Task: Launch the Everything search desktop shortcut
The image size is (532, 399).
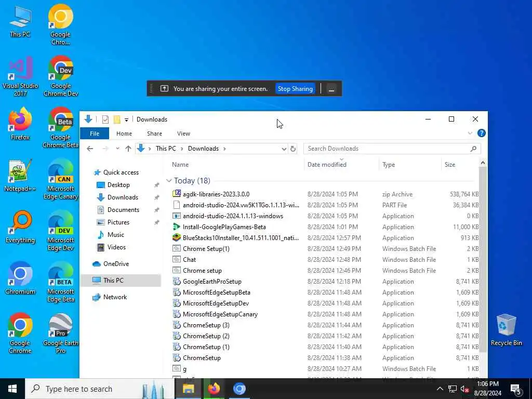Action: 20,228
